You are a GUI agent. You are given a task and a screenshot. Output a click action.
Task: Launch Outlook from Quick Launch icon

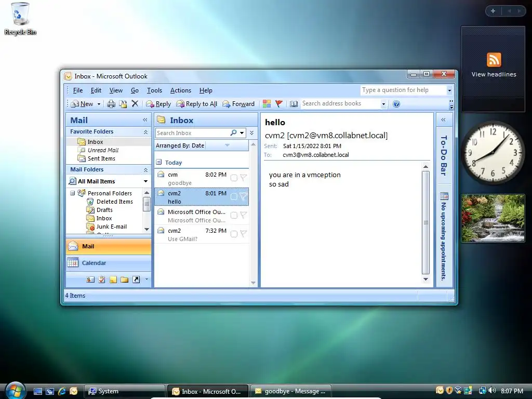pyautogui.click(x=74, y=391)
